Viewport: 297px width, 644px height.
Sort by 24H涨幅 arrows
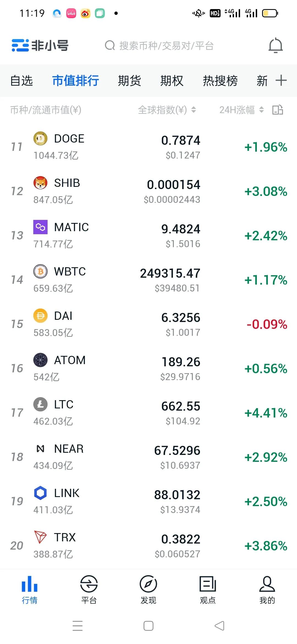(262, 110)
